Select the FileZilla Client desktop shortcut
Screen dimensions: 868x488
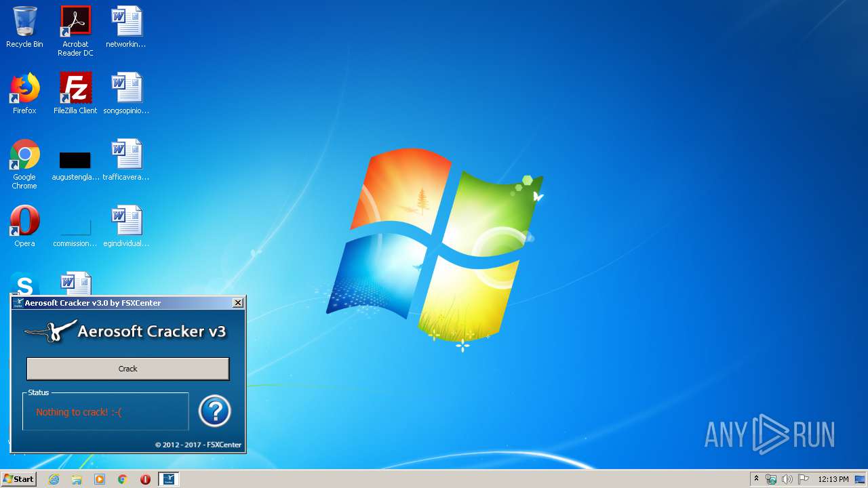pyautogui.click(x=75, y=94)
